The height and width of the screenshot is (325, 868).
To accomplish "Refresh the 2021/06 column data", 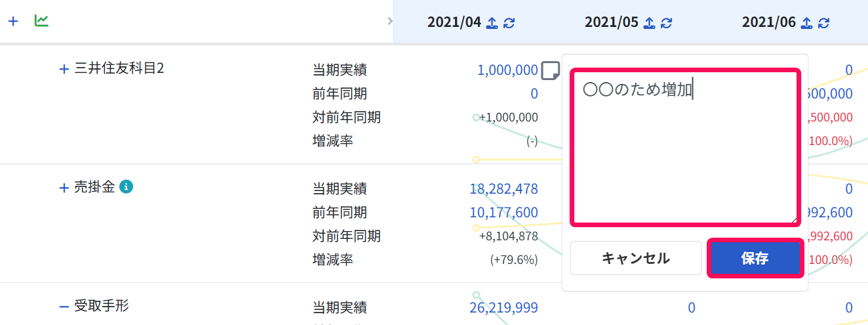I will 823,22.
